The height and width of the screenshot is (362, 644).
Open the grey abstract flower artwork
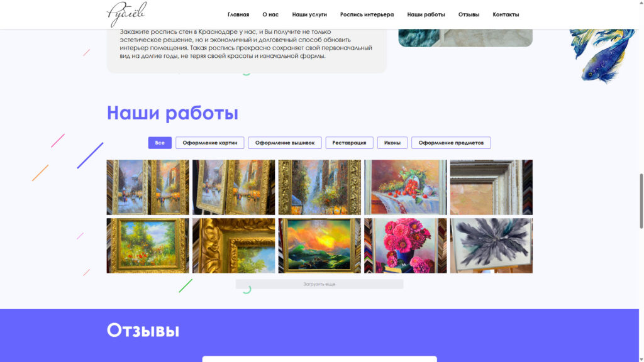click(491, 246)
